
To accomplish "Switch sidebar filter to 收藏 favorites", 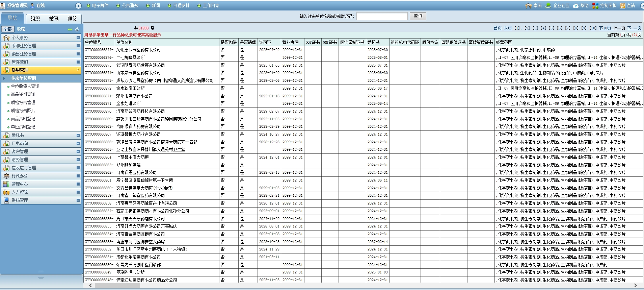I will coord(21,29).
